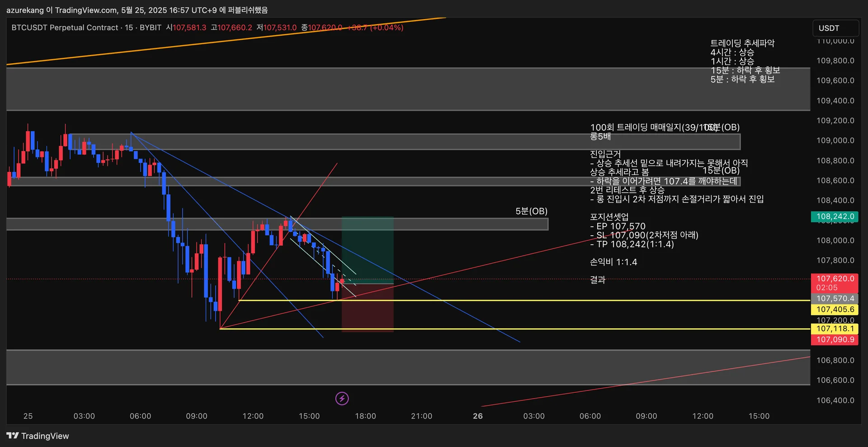868x447 pixels.
Task: Select the yellow 107,405.6 price label
Action: (835, 309)
